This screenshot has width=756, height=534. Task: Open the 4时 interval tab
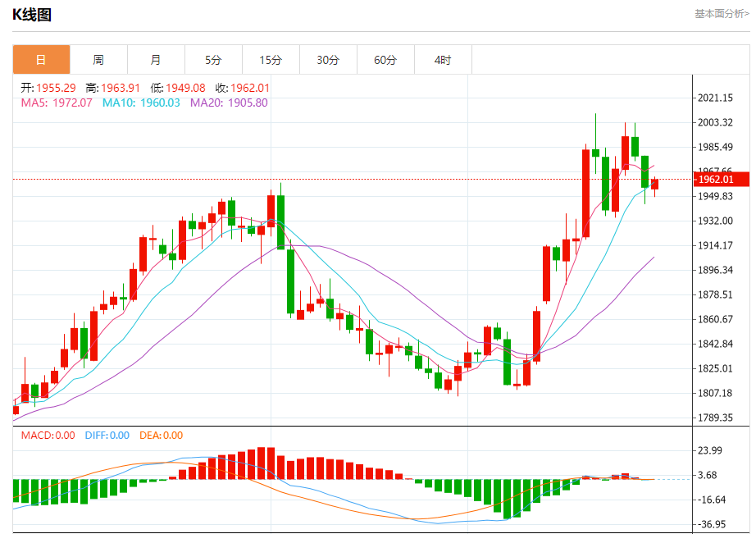point(443,60)
